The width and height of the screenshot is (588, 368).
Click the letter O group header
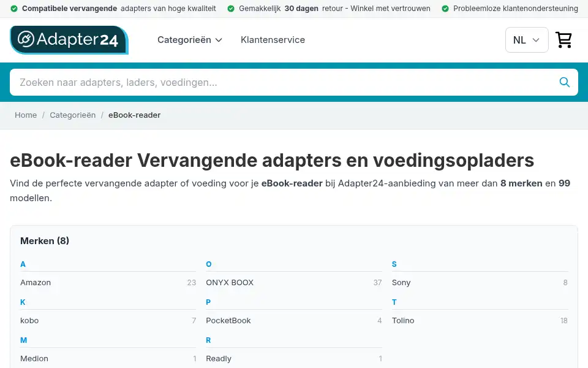[209, 264]
